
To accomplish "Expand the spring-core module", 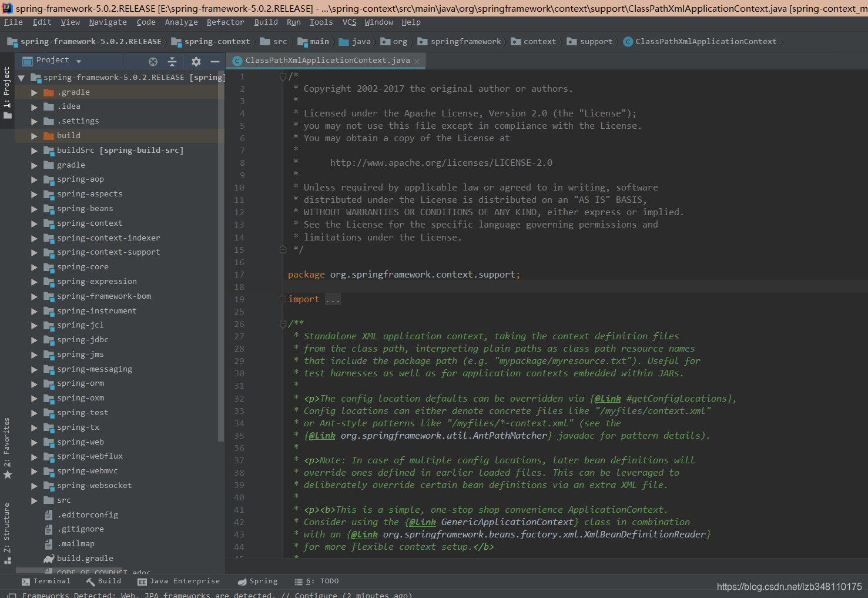I will click(x=34, y=267).
